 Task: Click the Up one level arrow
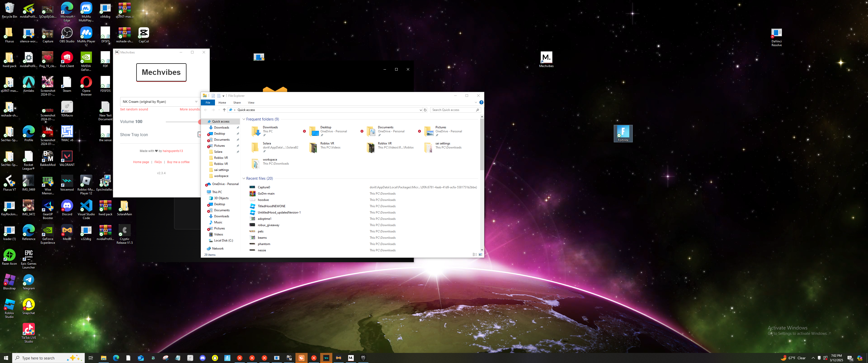(224, 110)
